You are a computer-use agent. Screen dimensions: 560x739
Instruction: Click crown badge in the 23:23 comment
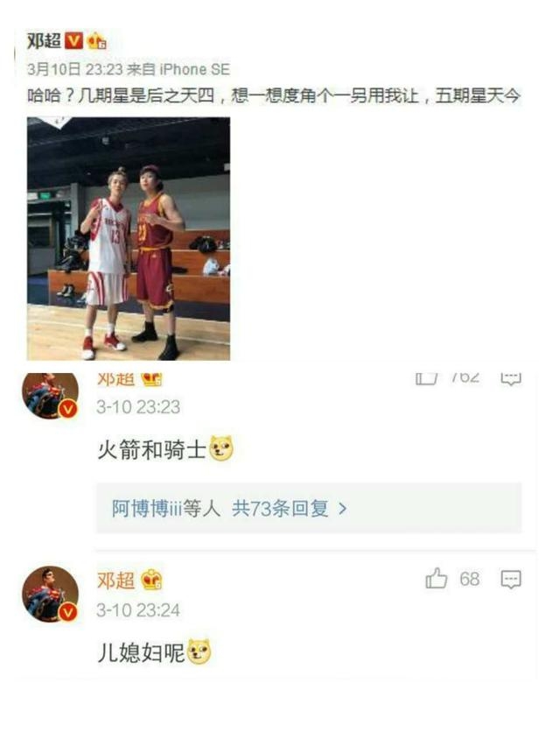coord(151,378)
